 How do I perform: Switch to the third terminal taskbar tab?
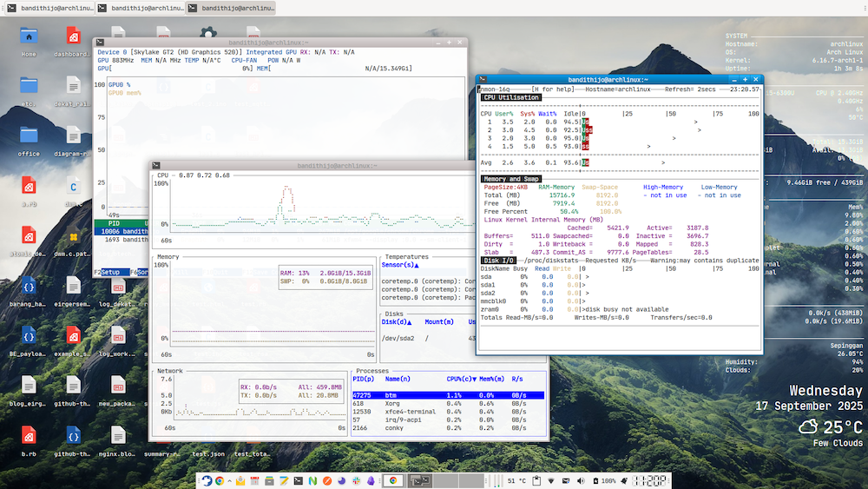pyautogui.click(x=232, y=7)
